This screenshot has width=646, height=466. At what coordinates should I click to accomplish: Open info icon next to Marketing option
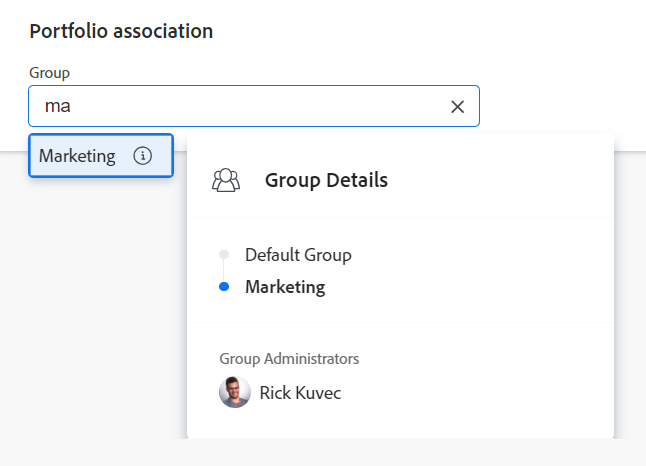[142, 156]
